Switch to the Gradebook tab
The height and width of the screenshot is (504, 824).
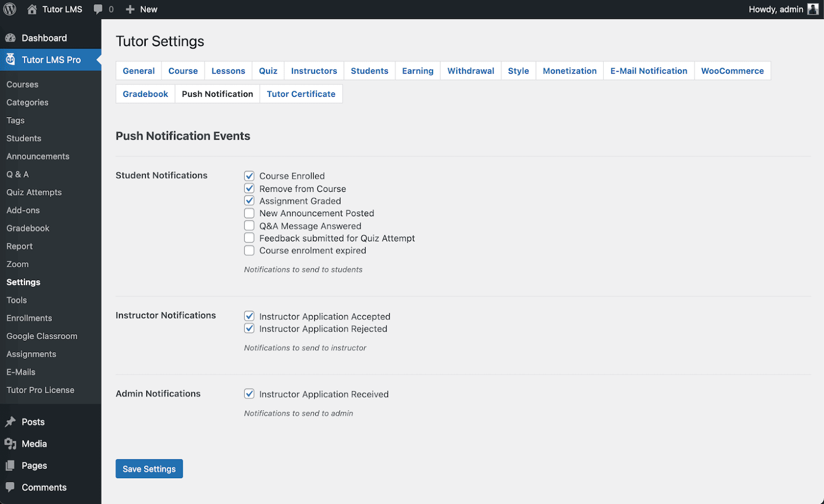(x=145, y=94)
